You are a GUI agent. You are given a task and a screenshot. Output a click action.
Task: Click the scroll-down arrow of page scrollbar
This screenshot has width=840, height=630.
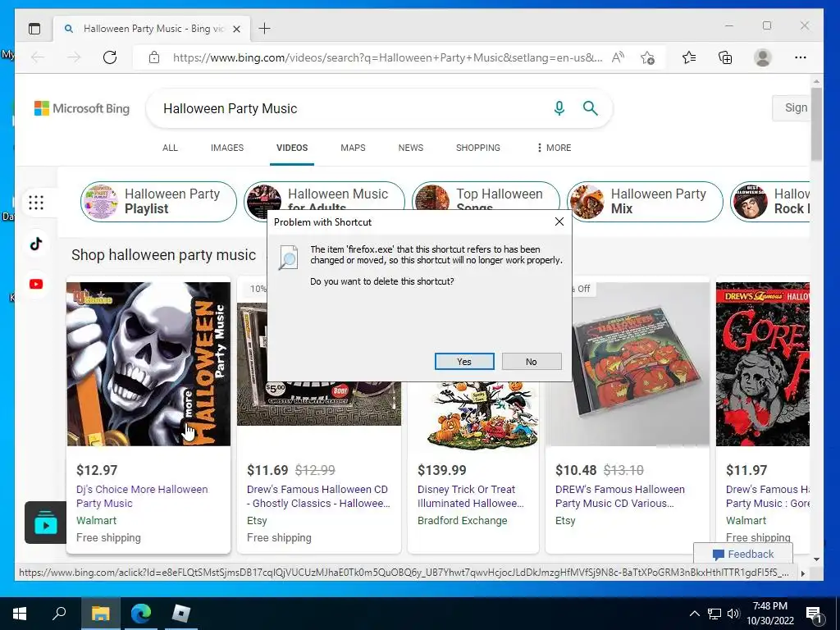click(816, 559)
